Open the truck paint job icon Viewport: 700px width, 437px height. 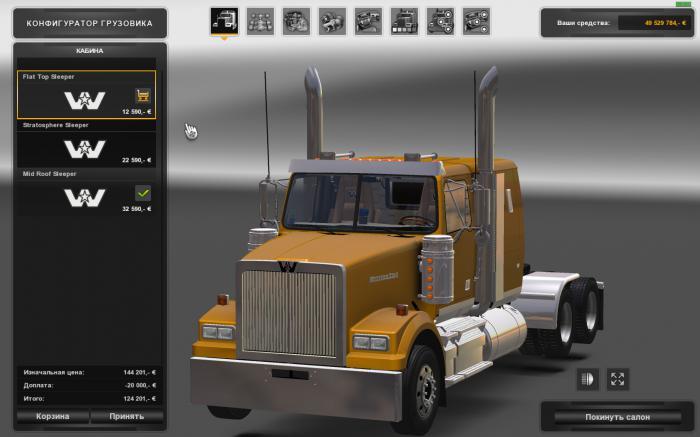(404, 21)
